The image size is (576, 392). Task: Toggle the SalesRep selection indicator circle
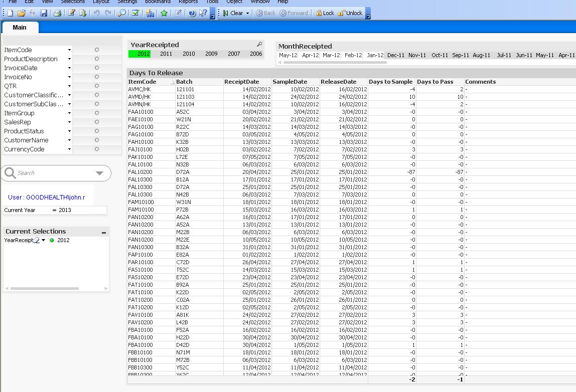(x=97, y=122)
